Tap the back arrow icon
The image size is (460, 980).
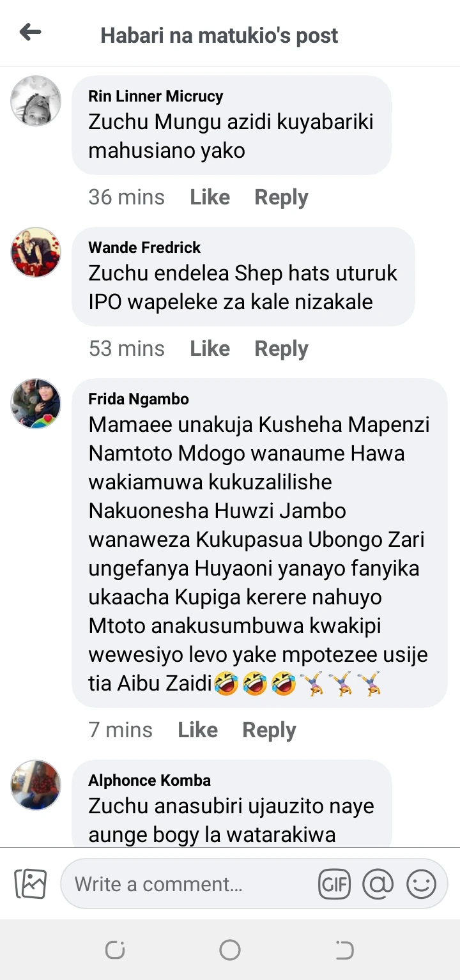tap(30, 32)
